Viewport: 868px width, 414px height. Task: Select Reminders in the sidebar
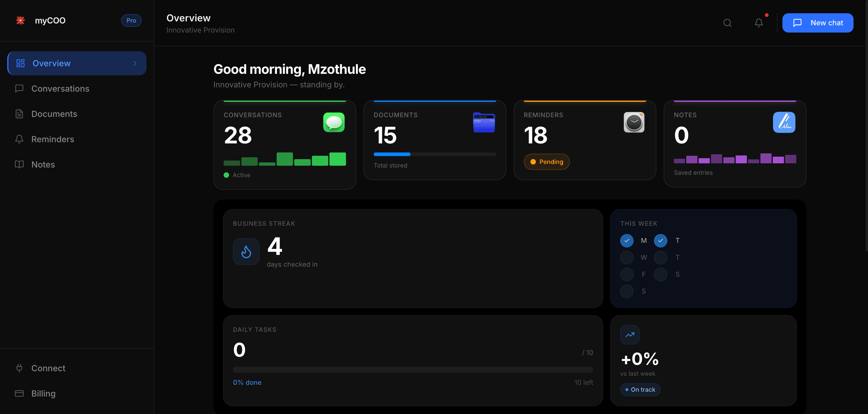[x=77, y=139]
